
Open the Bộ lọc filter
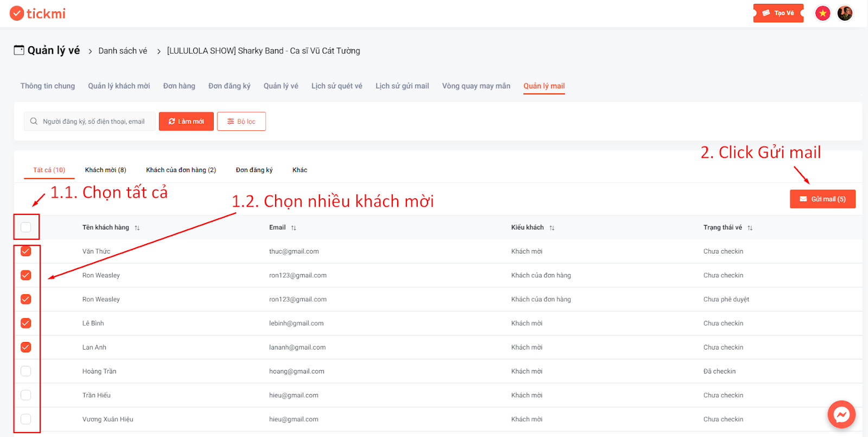pos(241,121)
